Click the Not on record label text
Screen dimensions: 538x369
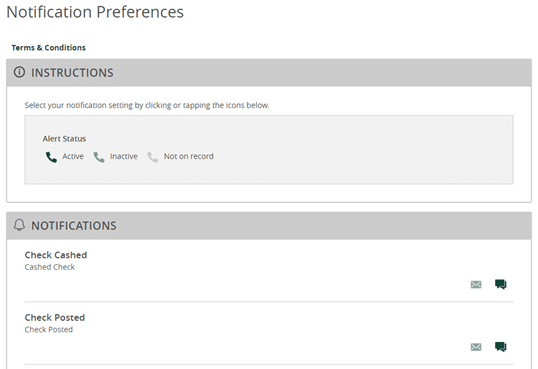click(189, 157)
